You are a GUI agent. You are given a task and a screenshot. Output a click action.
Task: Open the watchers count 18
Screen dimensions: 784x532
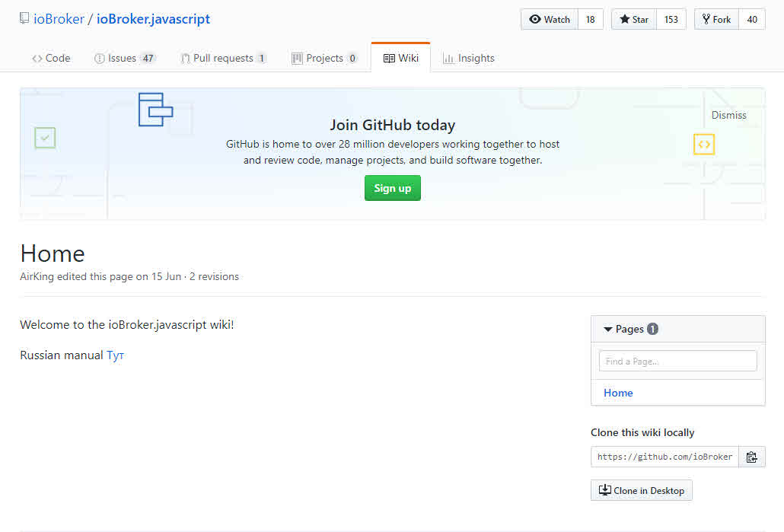pos(591,20)
